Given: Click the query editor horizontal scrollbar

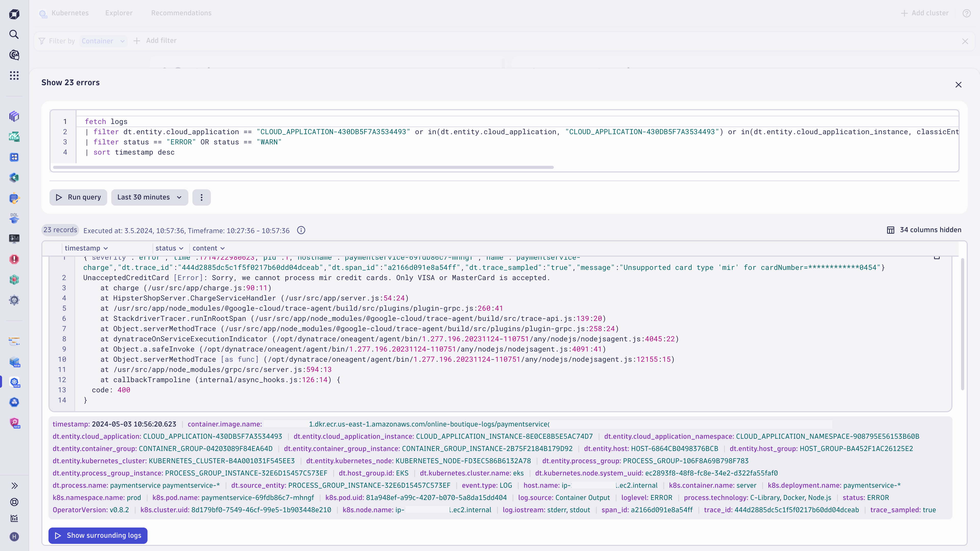Looking at the screenshot, I should [x=303, y=167].
